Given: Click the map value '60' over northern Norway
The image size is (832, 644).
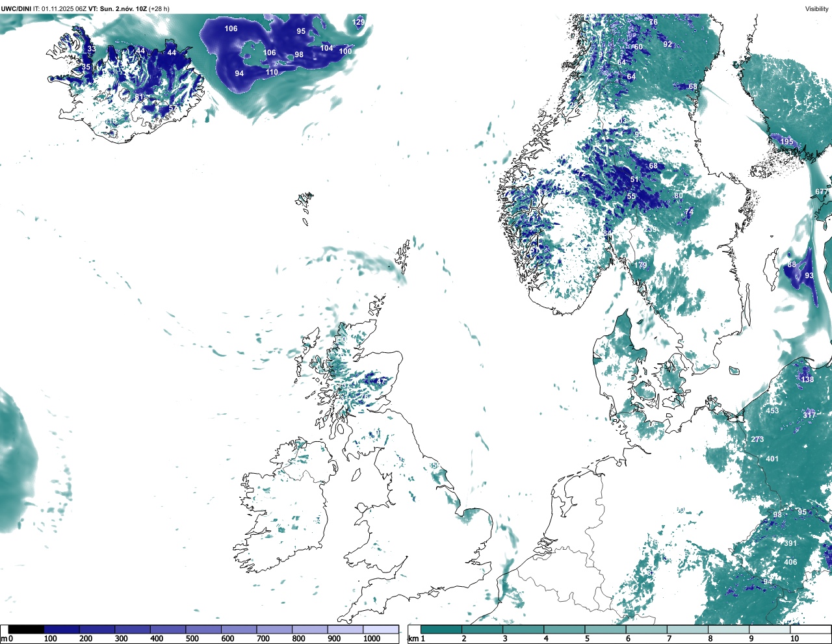Looking at the screenshot, I should pyautogui.click(x=638, y=47).
